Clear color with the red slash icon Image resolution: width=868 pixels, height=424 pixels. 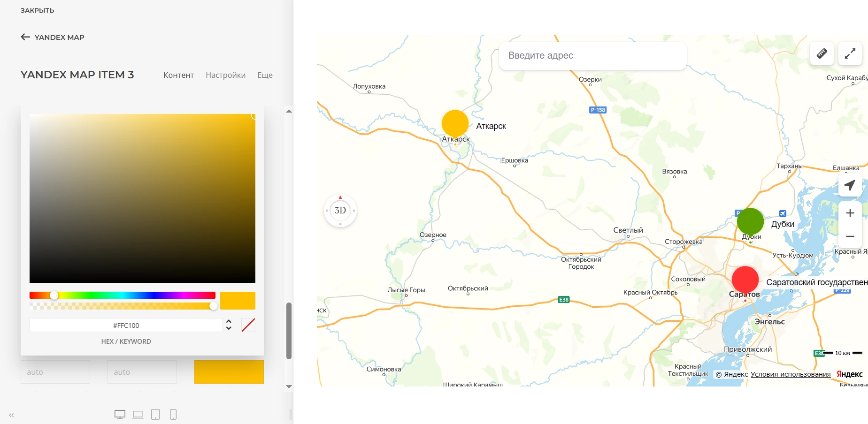(248, 325)
